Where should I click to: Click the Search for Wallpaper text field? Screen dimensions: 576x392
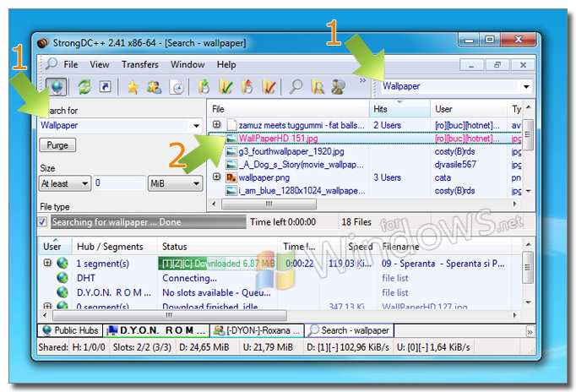click(115, 126)
